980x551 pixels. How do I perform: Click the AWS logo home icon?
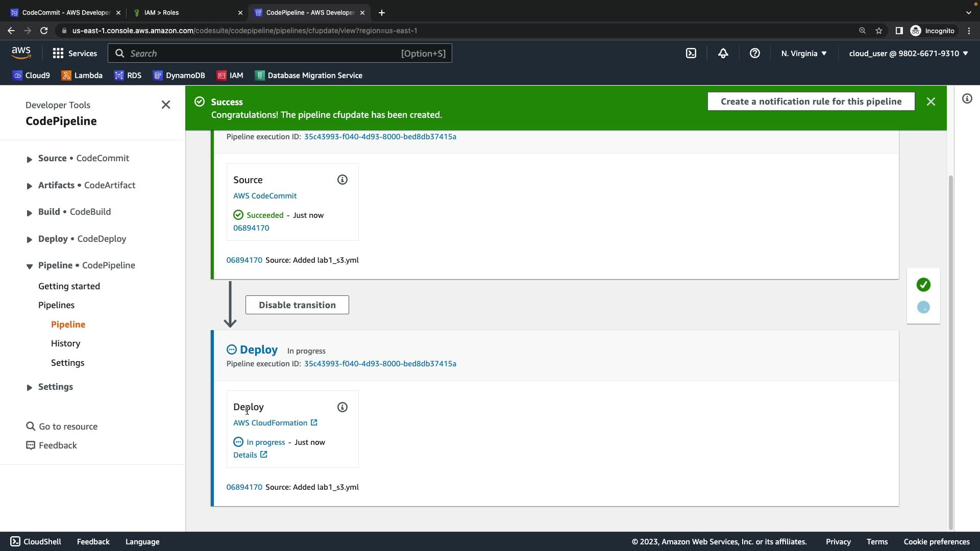[21, 53]
